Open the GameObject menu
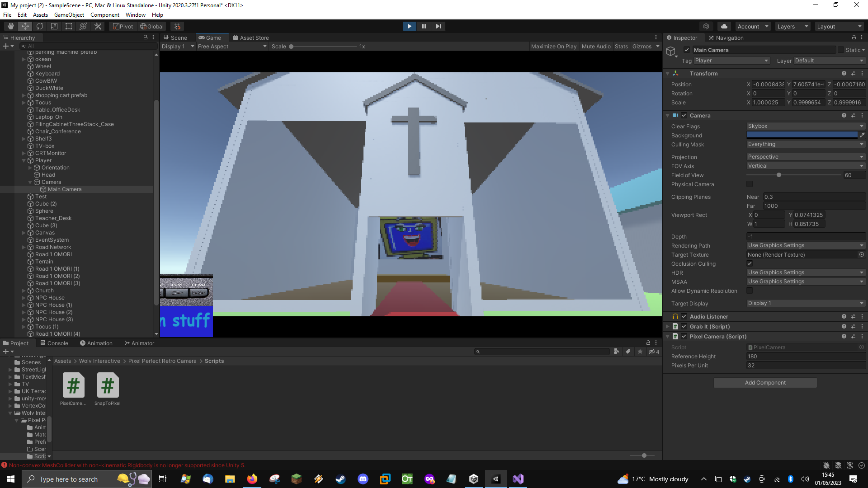 tap(69, 15)
